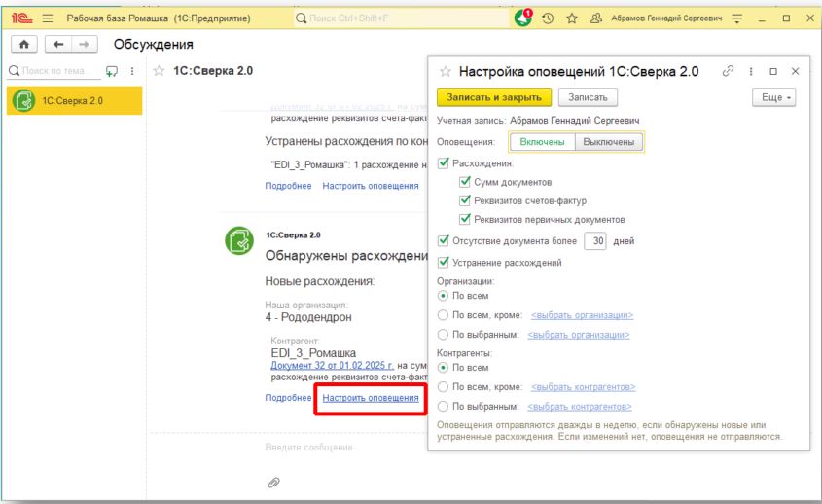
Task: Open the history clock icon
Action: click(x=549, y=18)
